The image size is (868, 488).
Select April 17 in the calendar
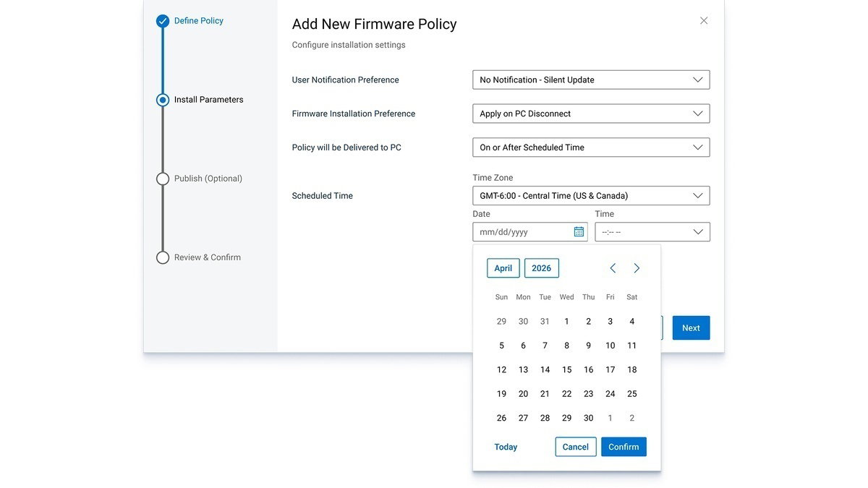[x=610, y=369]
